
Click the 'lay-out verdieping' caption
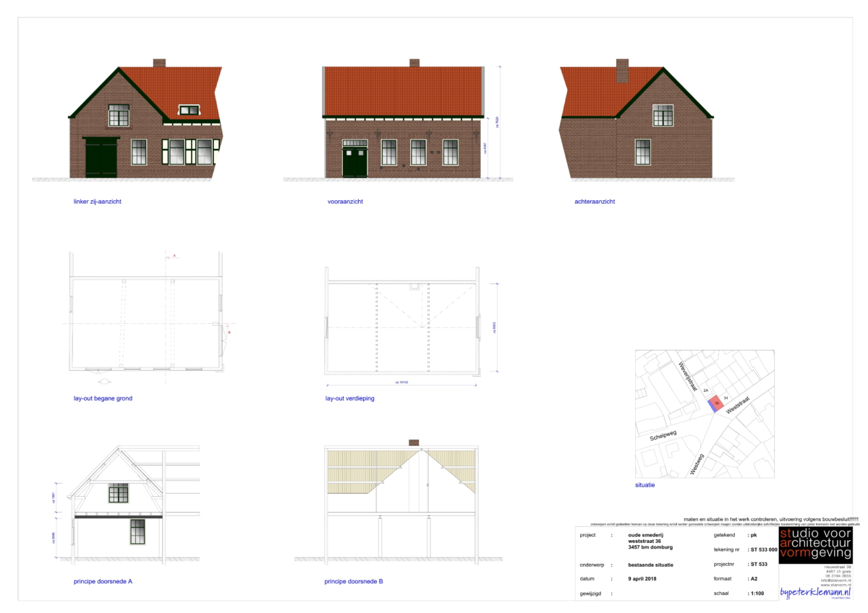tap(350, 398)
